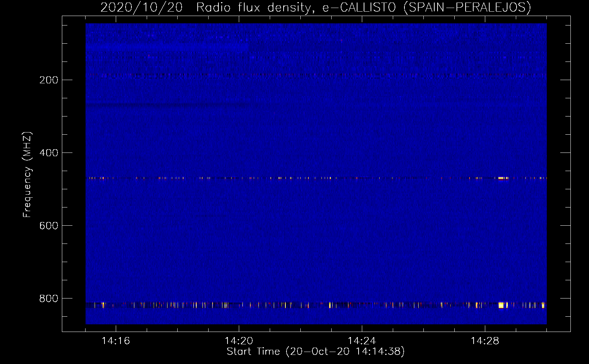Image resolution: width=589 pixels, height=364 pixels.
Task: Click the '200' frequency tick label
Action: (x=49, y=80)
